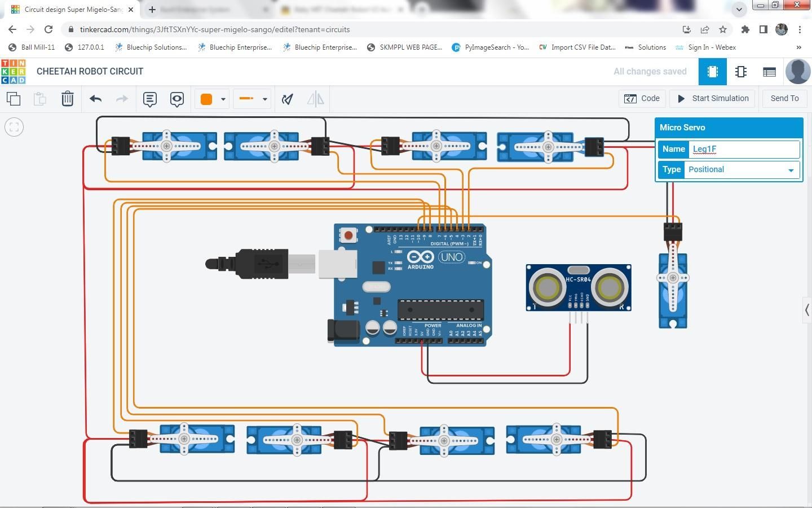This screenshot has width=812, height=508.
Task: Open the wire type dropdown
Action: (253, 99)
